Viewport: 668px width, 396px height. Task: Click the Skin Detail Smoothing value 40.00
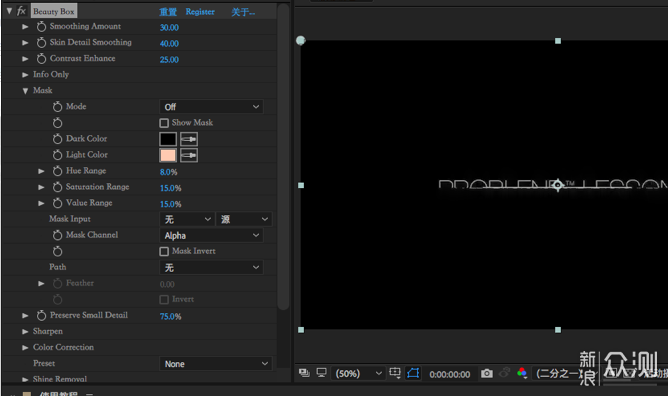169,43
